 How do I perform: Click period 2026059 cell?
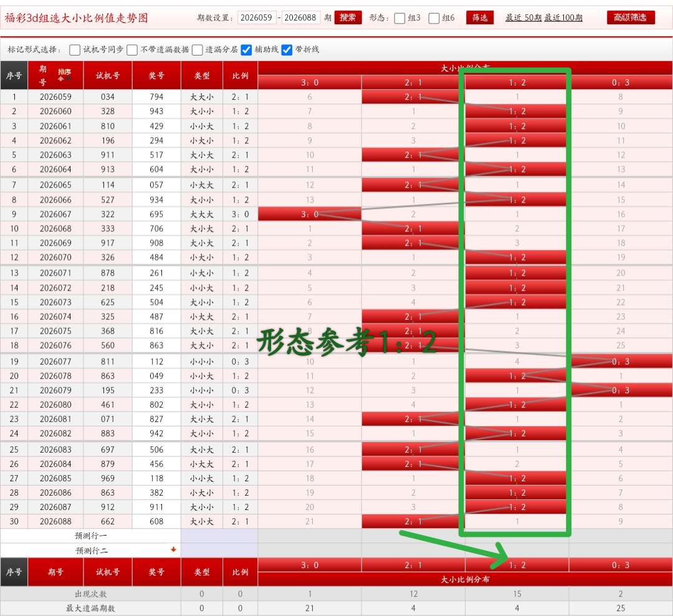[55, 97]
